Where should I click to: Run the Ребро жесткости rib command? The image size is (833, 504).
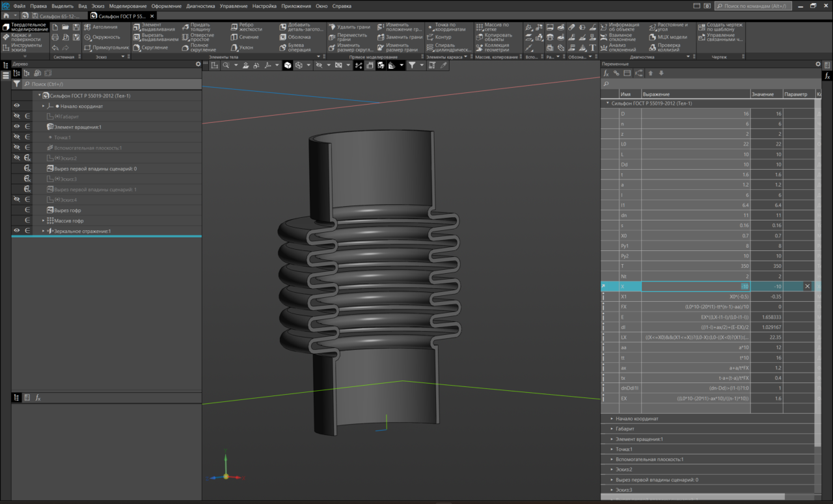[x=246, y=27]
